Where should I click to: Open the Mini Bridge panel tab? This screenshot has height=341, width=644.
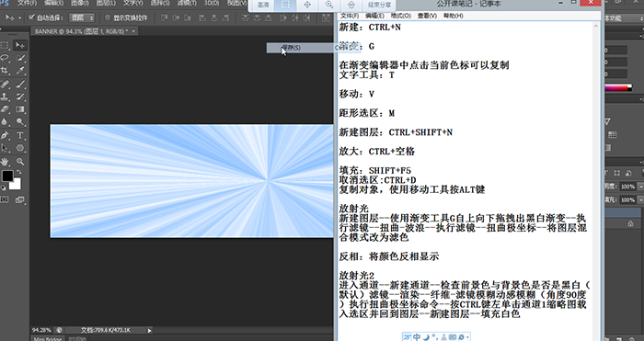[x=48, y=338]
